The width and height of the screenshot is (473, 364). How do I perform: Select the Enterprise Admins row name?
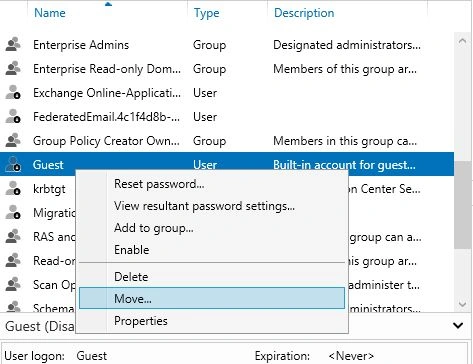click(x=81, y=45)
